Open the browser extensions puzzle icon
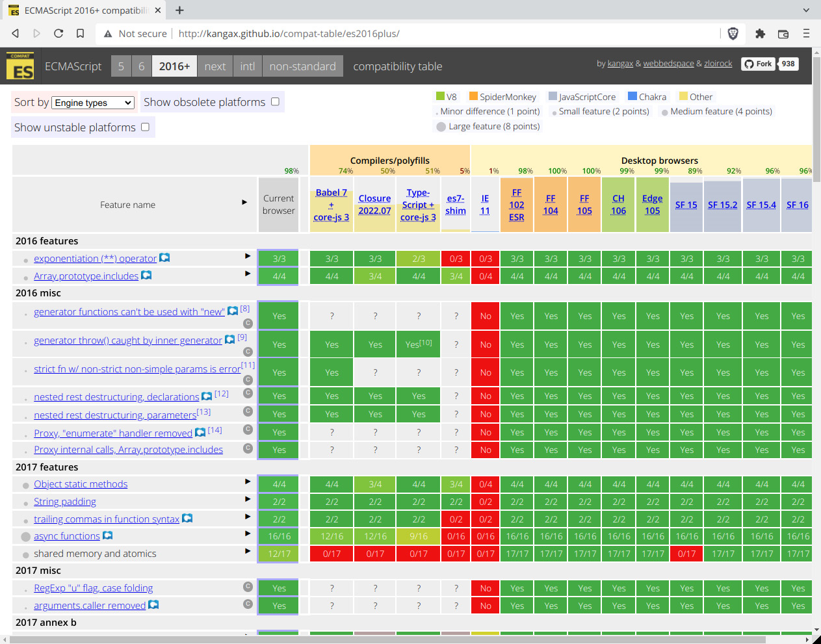This screenshot has width=821, height=644. 760,34
